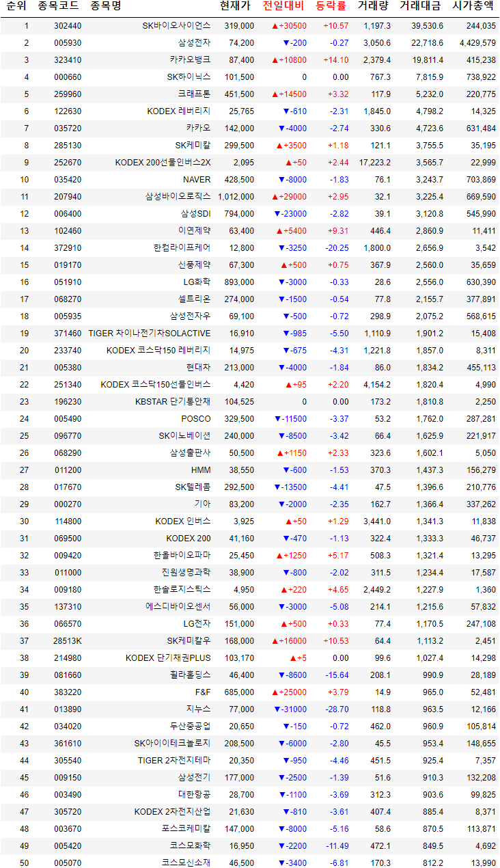Image resolution: width=500 pixels, height=868 pixels.
Task: Select stock name 삼성전기
Action: coord(194,778)
